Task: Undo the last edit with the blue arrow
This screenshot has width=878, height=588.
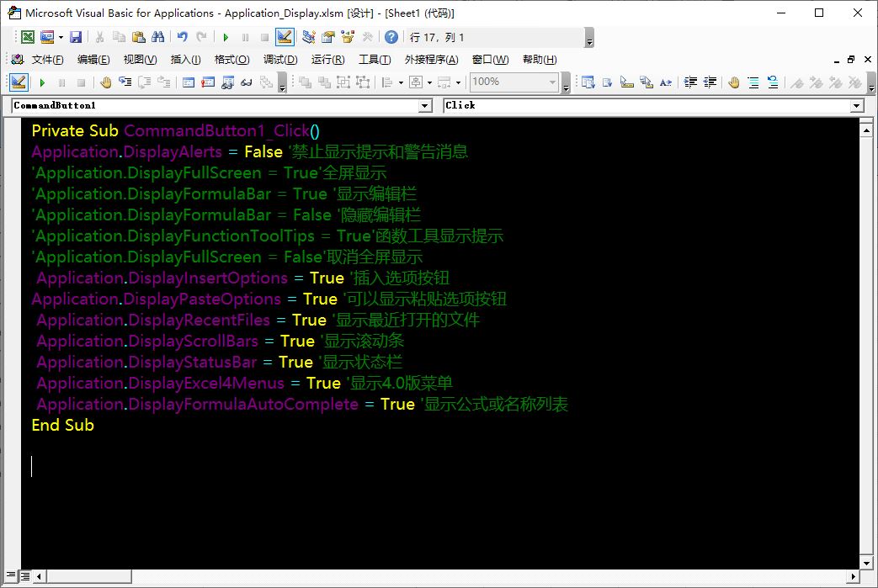Action: point(183,38)
